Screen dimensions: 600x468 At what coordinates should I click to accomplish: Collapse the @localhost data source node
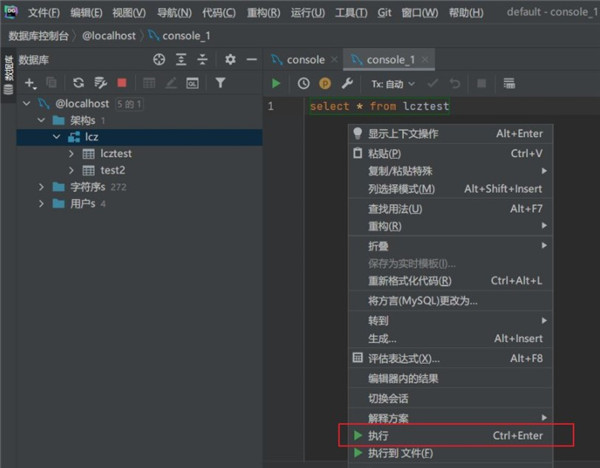pyautogui.click(x=26, y=103)
